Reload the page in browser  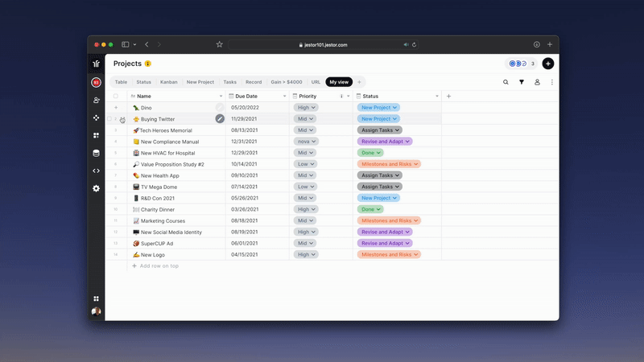(414, 45)
